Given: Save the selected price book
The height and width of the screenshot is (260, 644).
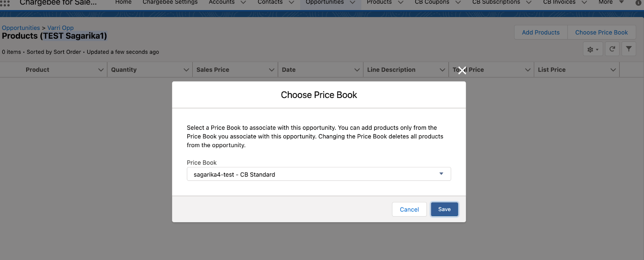Looking at the screenshot, I should pos(444,209).
